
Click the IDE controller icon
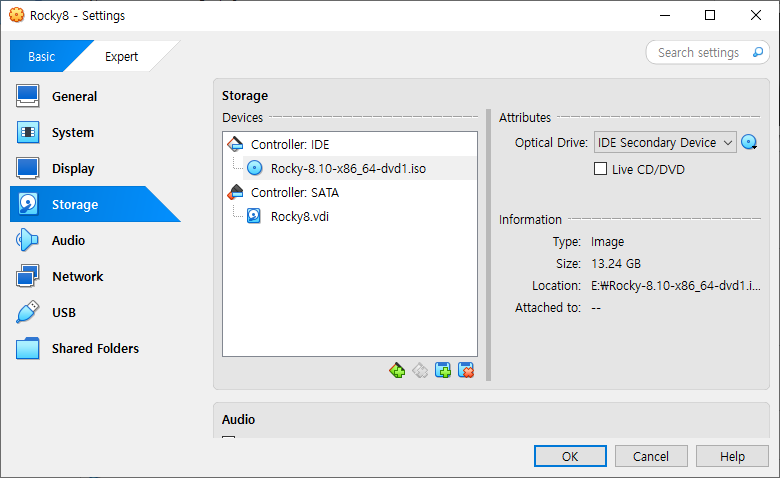(x=235, y=144)
